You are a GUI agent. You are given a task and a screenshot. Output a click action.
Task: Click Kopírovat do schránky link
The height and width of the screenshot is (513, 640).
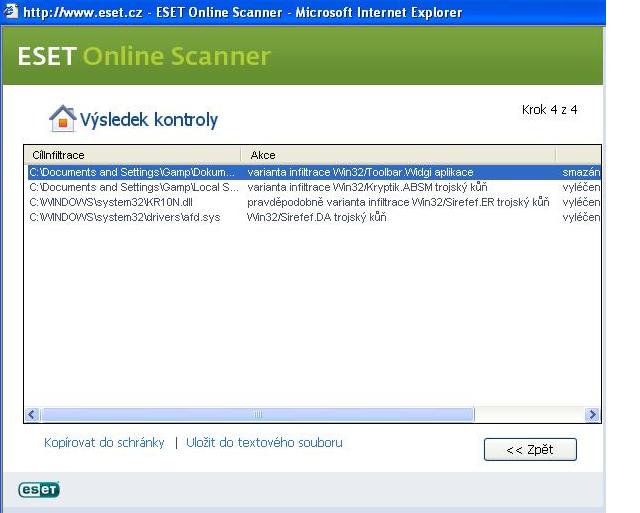point(104,443)
